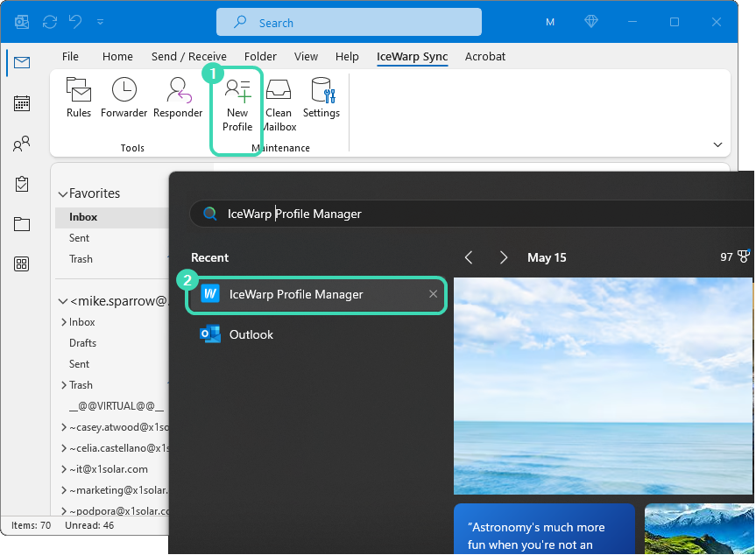Switch to the Calendar view icon
Screen dimensions: 756x555
21,103
